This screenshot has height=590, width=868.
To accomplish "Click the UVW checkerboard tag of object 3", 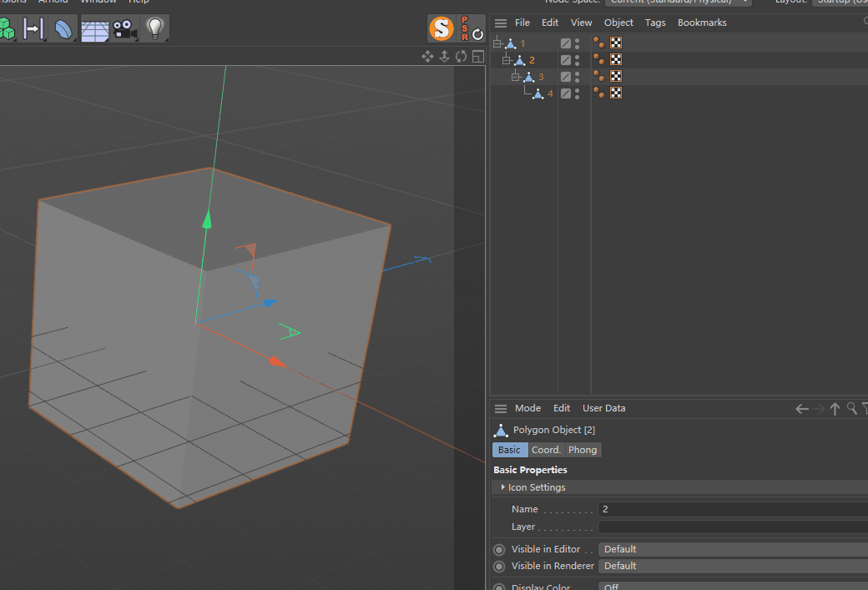I will [616, 76].
